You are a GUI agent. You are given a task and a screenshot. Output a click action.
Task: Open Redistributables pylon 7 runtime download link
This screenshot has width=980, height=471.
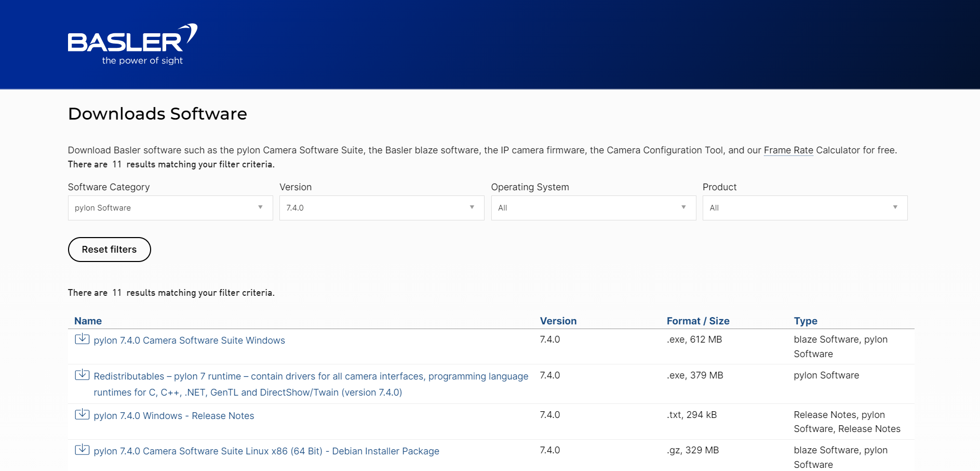point(311,384)
